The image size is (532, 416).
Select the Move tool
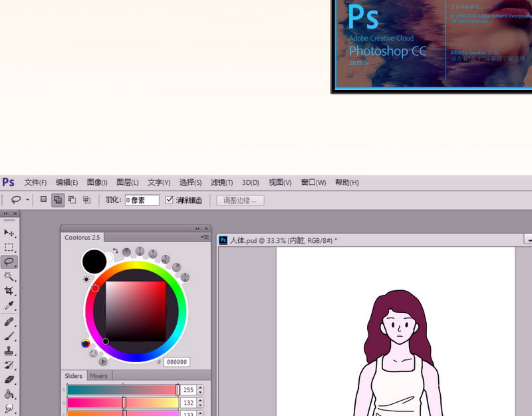coord(9,232)
